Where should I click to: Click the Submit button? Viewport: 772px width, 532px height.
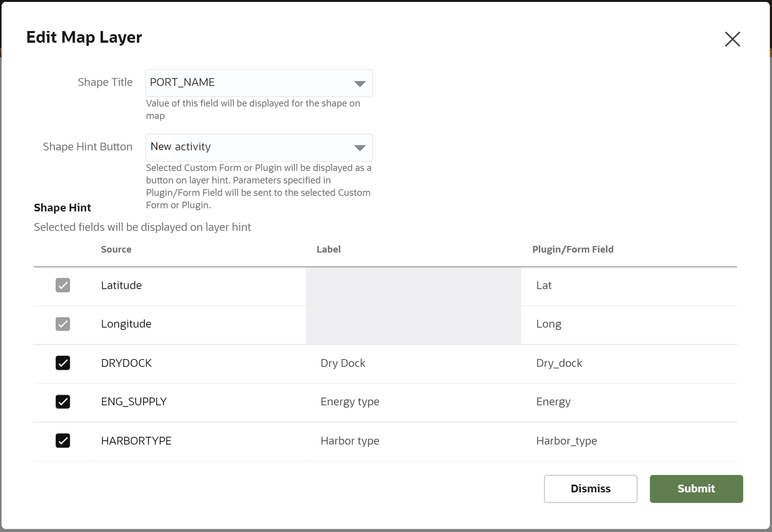(x=696, y=489)
